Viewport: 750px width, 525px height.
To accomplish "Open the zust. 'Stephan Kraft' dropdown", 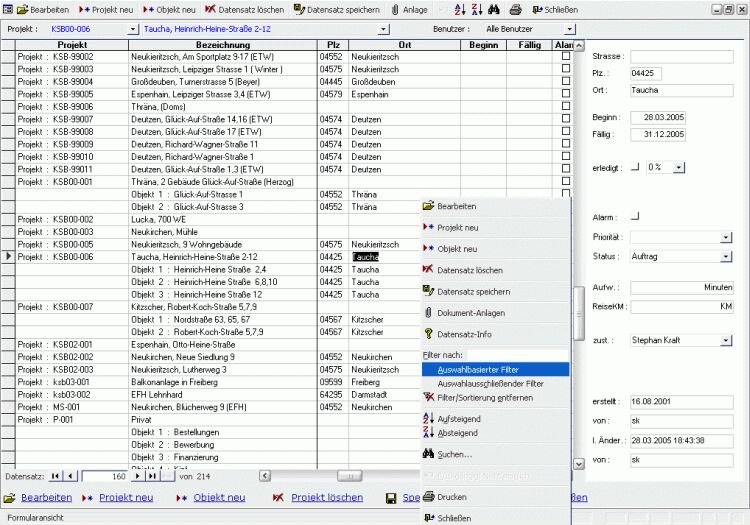I will click(x=726, y=340).
